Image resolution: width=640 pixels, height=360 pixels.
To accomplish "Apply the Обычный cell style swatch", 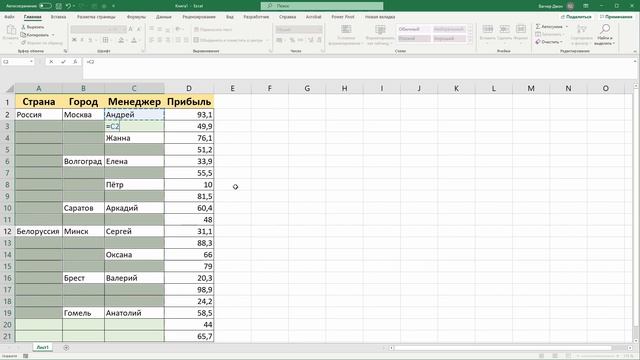I will (x=413, y=29).
